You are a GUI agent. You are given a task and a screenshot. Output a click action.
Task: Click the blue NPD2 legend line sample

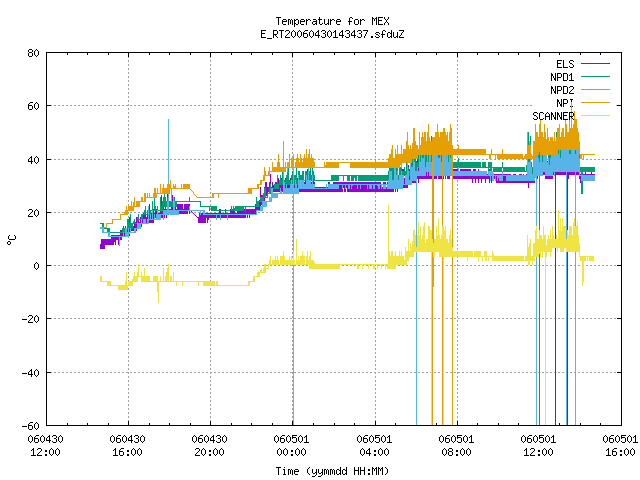[595, 90]
